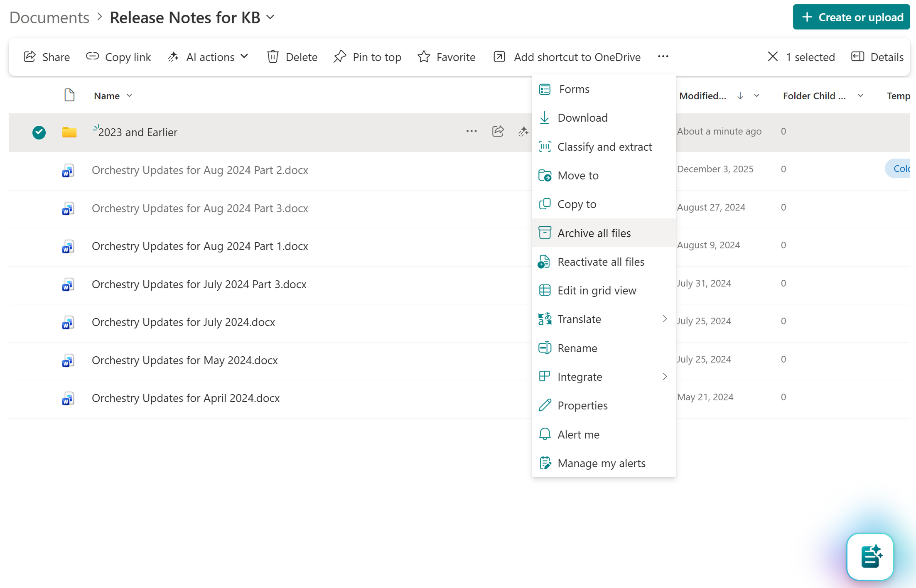
Task: Toggle Modified column sort direction arrow
Action: pos(740,96)
